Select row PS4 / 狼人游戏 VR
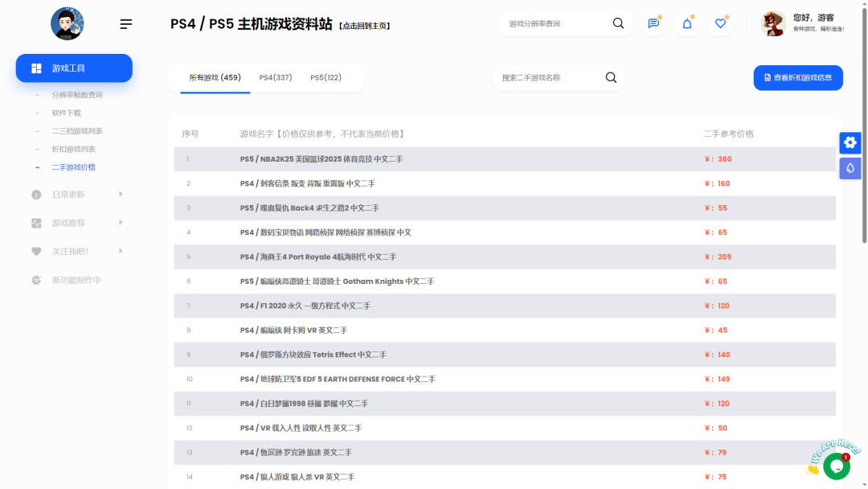868x489 pixels. click(504, 477)
